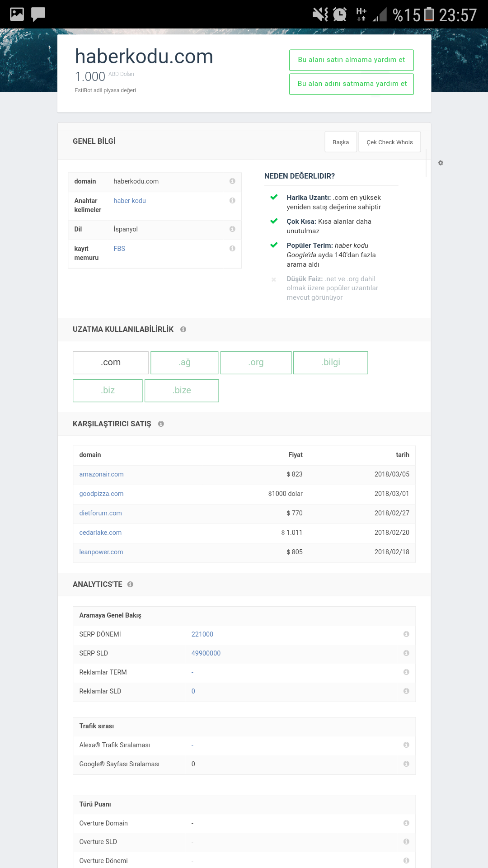Open the SERP SLD value 49900000
The image size is (488, 868).
(206, 653)
